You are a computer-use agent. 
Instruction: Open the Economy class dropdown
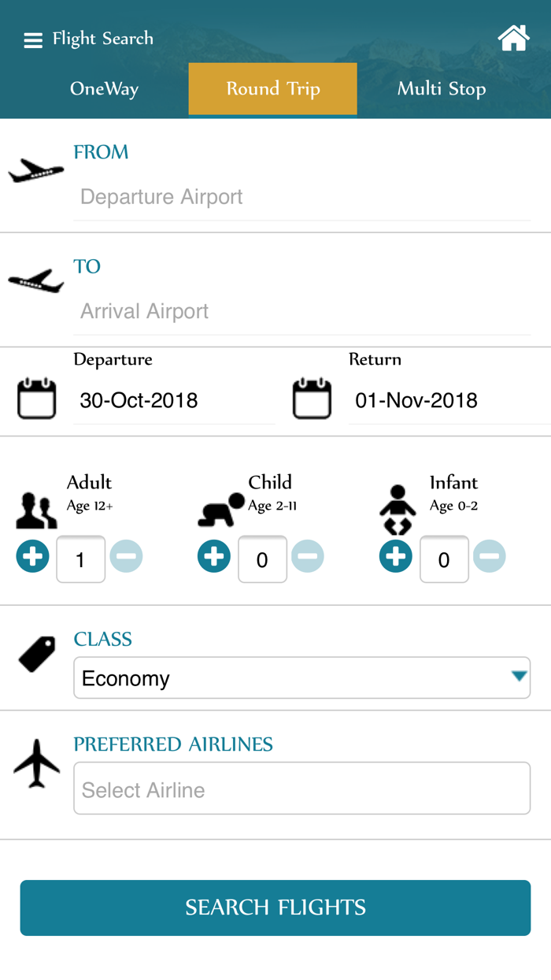pyautogui.click(x=302, y=677)
